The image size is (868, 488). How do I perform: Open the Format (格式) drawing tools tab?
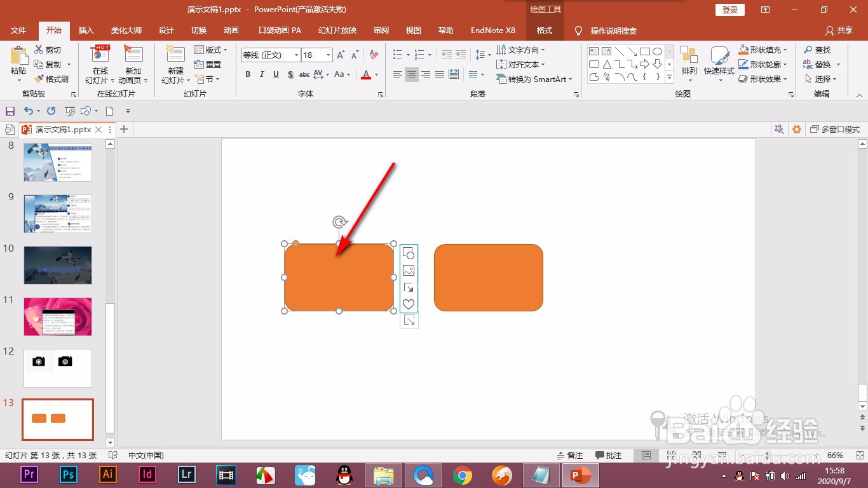(x=545, y=30)
